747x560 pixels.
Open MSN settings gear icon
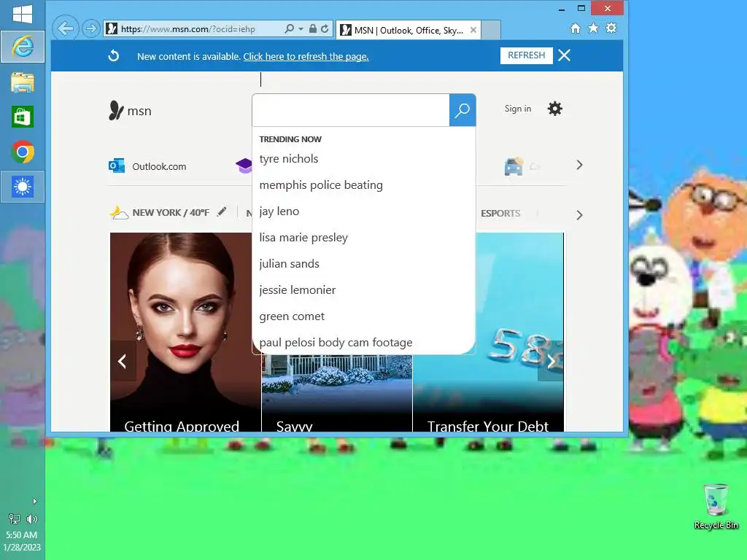(x=554, y=109)
